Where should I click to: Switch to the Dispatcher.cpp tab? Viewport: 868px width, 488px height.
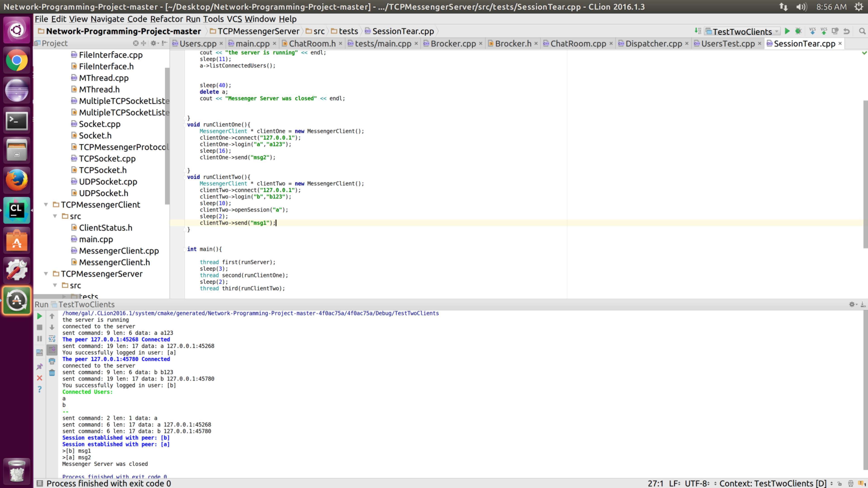[x=653, y=43]
